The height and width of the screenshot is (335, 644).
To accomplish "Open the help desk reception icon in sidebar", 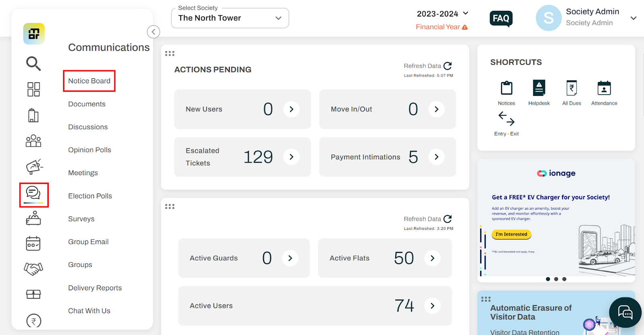I will click(33, 218).
